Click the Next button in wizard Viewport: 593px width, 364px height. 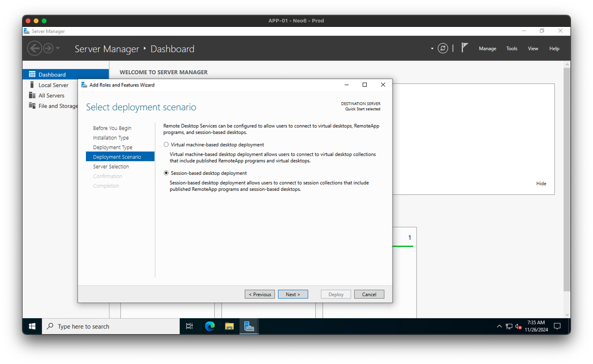[293, 294]
